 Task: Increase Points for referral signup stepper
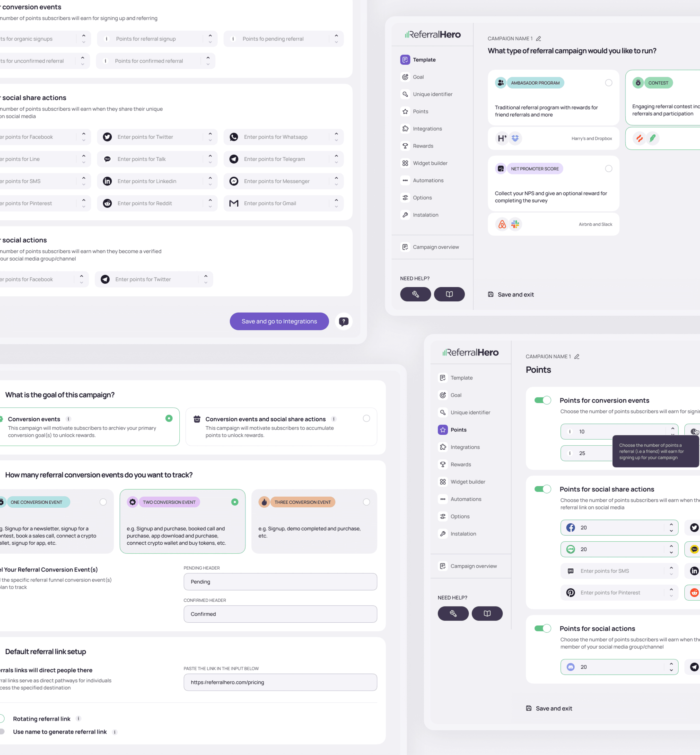[x=210, y=35]
